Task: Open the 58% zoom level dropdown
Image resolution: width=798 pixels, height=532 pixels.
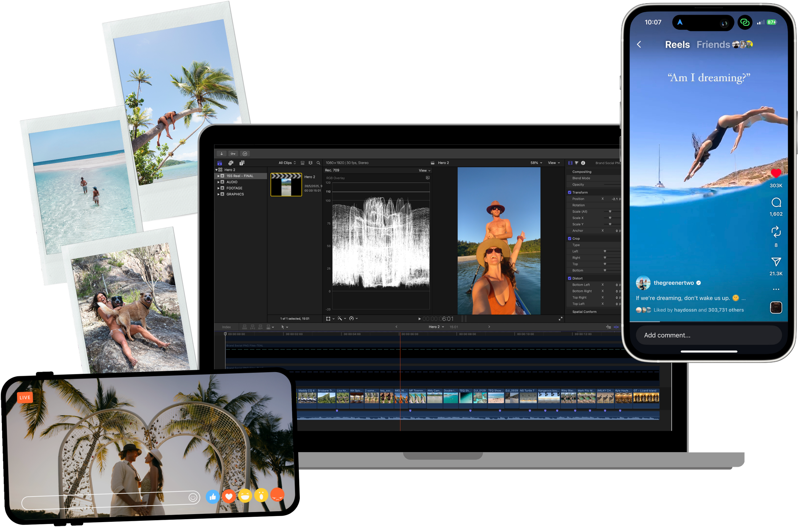Action: (x=536, y=163)
